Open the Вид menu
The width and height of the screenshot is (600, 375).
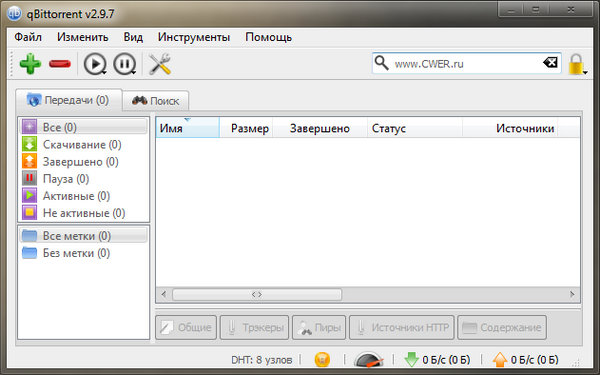[133, 37]
